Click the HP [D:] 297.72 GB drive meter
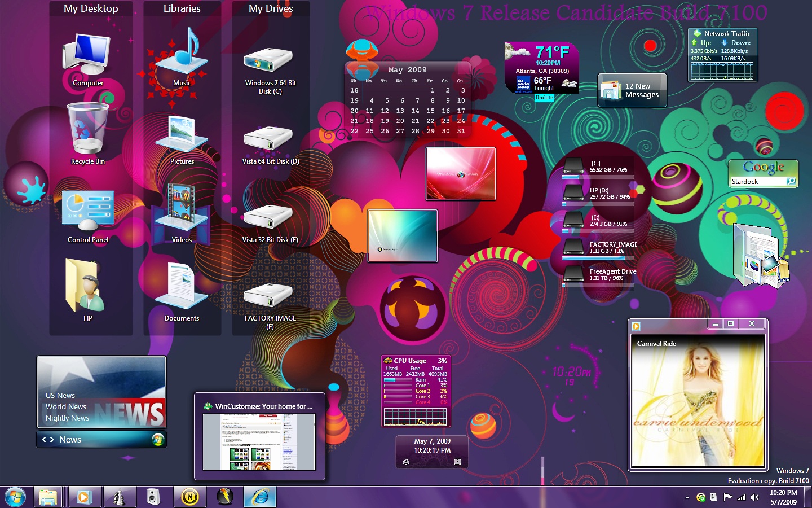812x508 pixels. [x=599, y=194]
